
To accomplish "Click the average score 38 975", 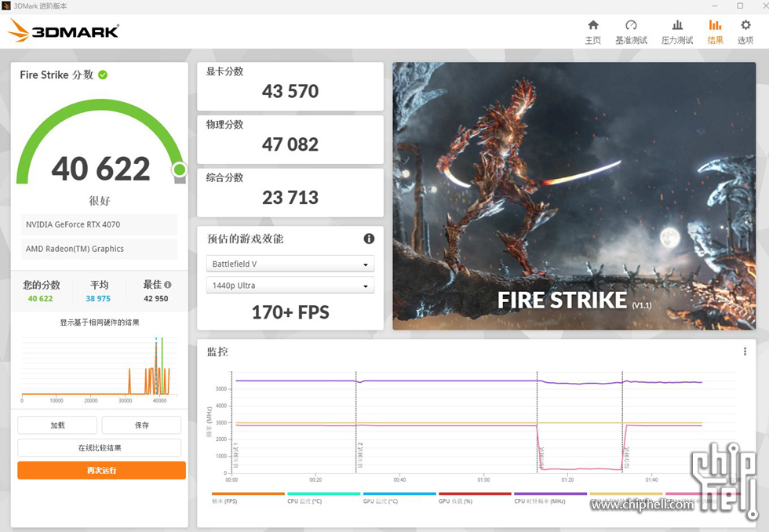I will [x=98, y=298].
